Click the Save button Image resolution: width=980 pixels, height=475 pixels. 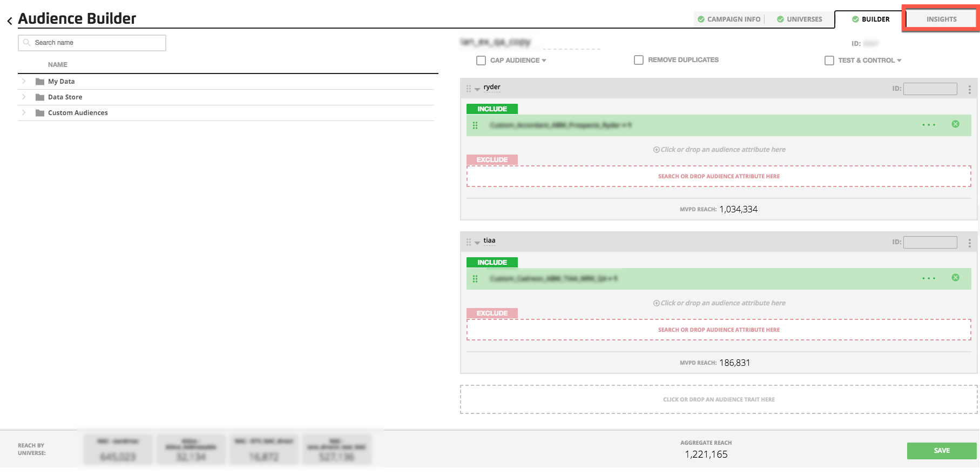pos(942,451)
